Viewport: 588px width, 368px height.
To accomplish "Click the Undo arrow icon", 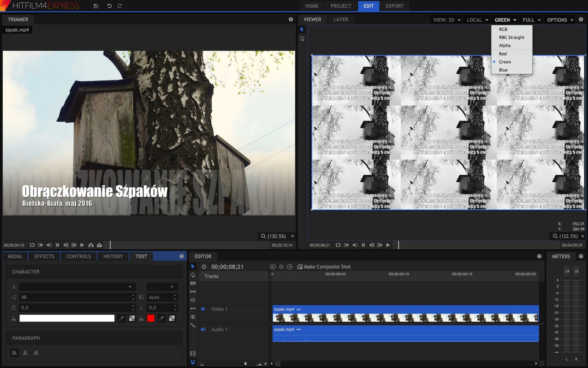I will point(109,6).
